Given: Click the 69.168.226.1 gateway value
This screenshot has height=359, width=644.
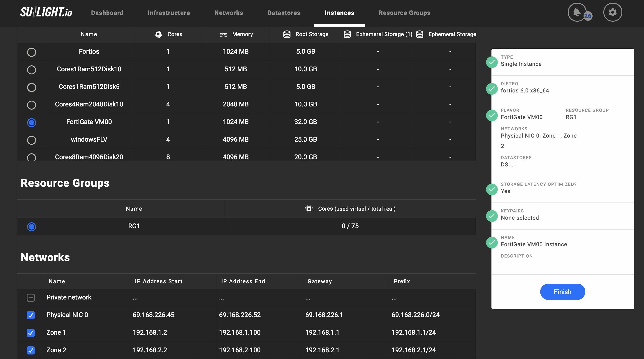Looking at the screenshot, I should pyautogui.click(x=324, y=315).
